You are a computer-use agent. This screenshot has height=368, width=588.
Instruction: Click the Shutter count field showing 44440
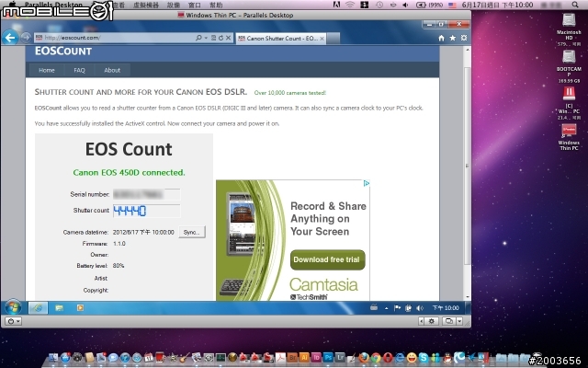[147, 211]
